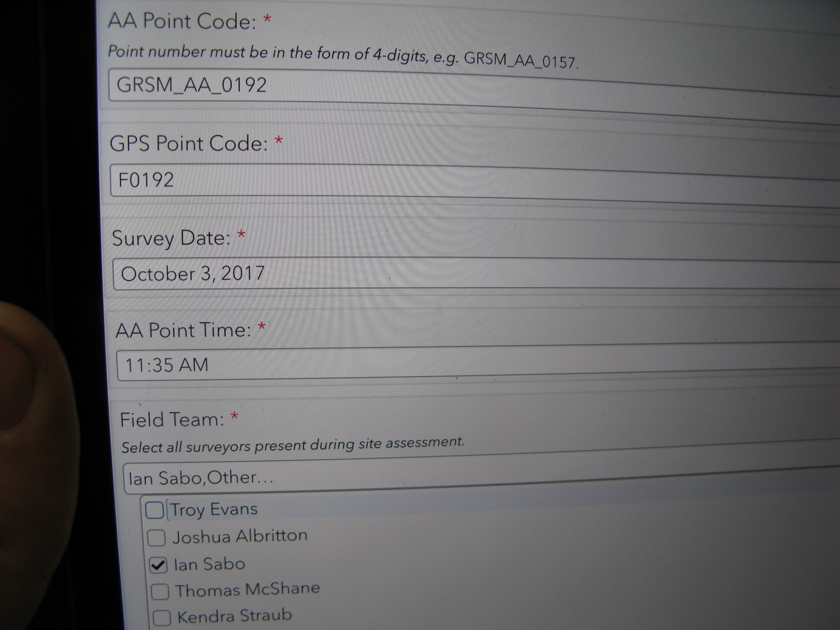This screenshot has height=630, width=840.
Task: Check the Thomas McShane checkbox
Action: click(160, 591)
